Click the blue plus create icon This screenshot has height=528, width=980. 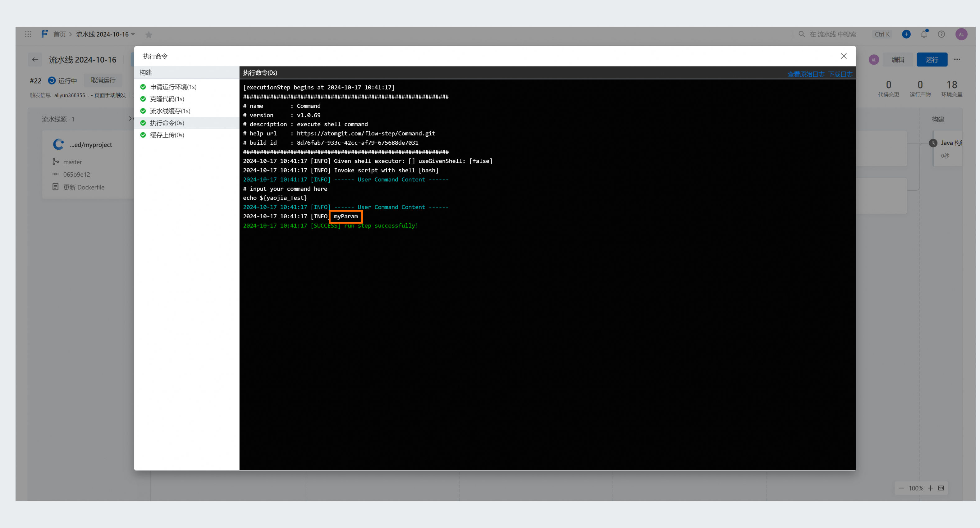(906, 34)
